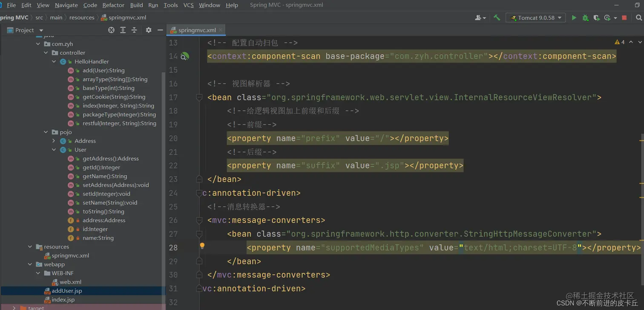Open the Navigate menu
The image size is (644, 310).
pos(66,5)
